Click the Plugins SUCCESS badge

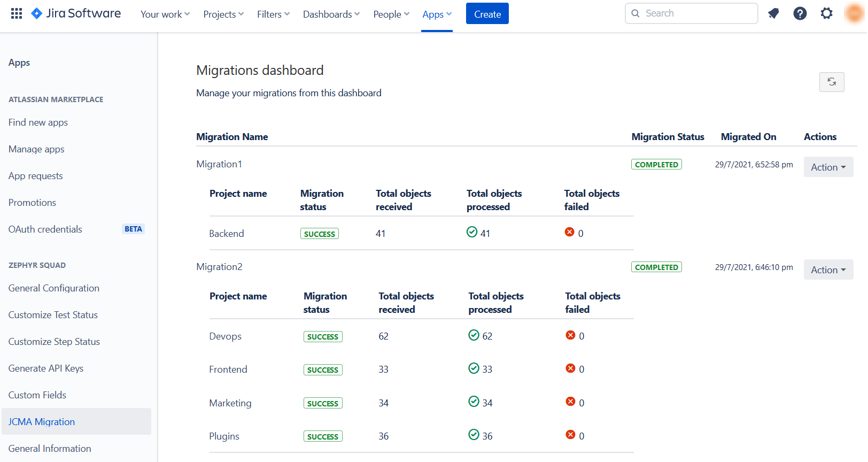pyautogui.click(x=323, y=436)
